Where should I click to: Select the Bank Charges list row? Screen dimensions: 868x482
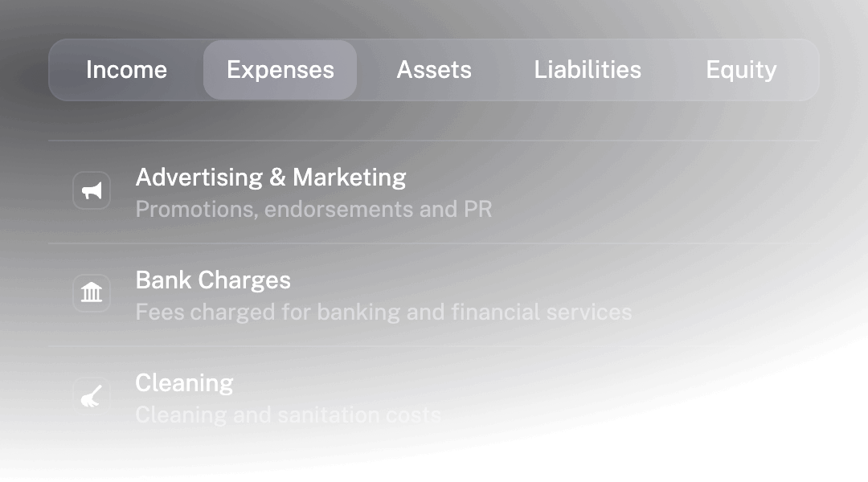pos(434,292)
